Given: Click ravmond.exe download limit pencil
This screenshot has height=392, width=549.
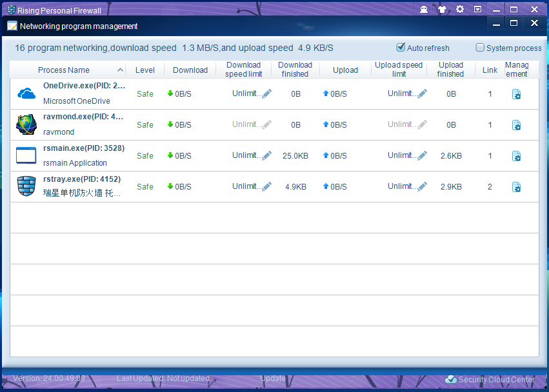Looking at the screenshot, I should point(267,124).
